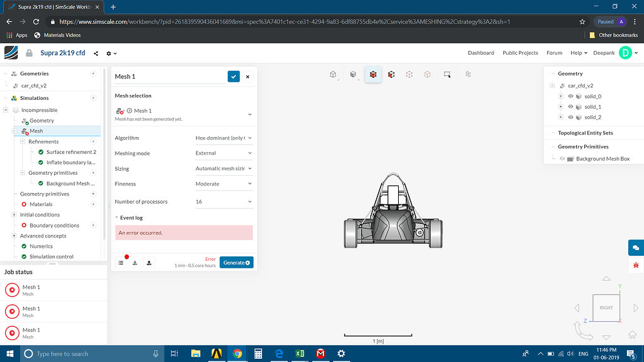Switch to the Public Projects page
Screen dimensions: 644x362
coord(520,53)
